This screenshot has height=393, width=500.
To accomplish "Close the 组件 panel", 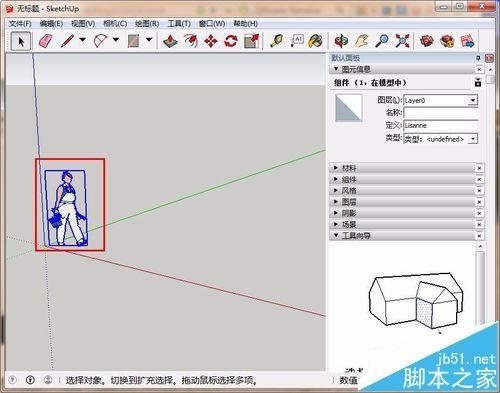I will tap(479, 179).
